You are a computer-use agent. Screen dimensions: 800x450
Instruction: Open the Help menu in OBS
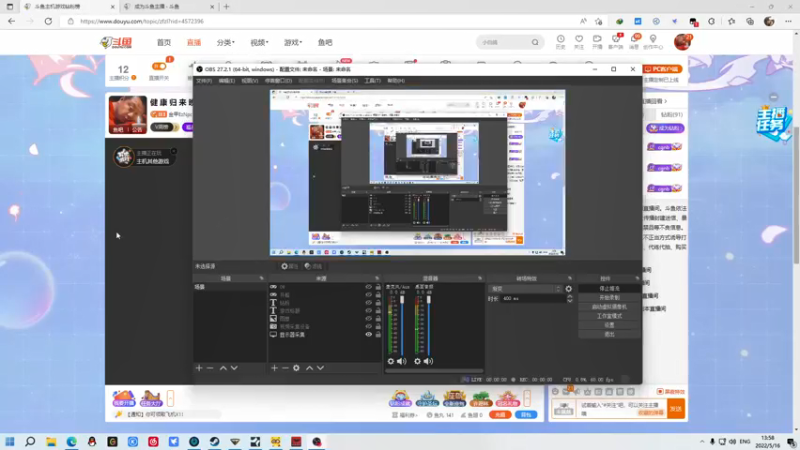coord(396,81)
